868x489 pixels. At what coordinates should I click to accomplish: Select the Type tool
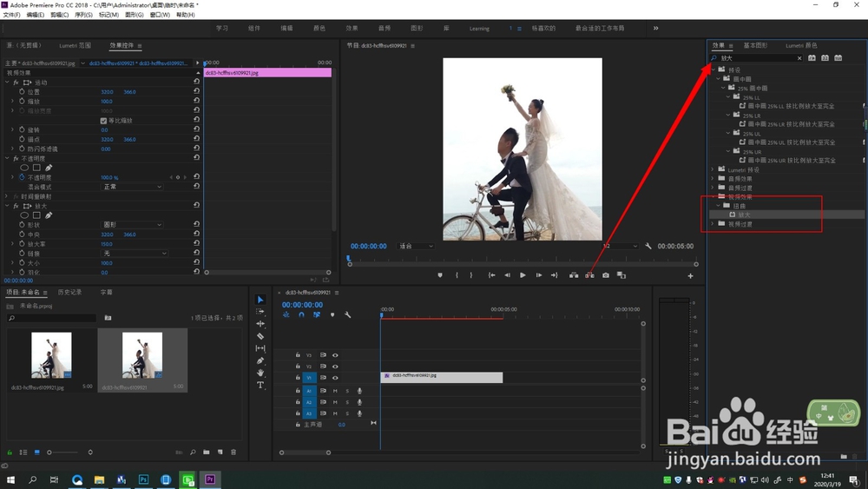click(x=260, y=385)
